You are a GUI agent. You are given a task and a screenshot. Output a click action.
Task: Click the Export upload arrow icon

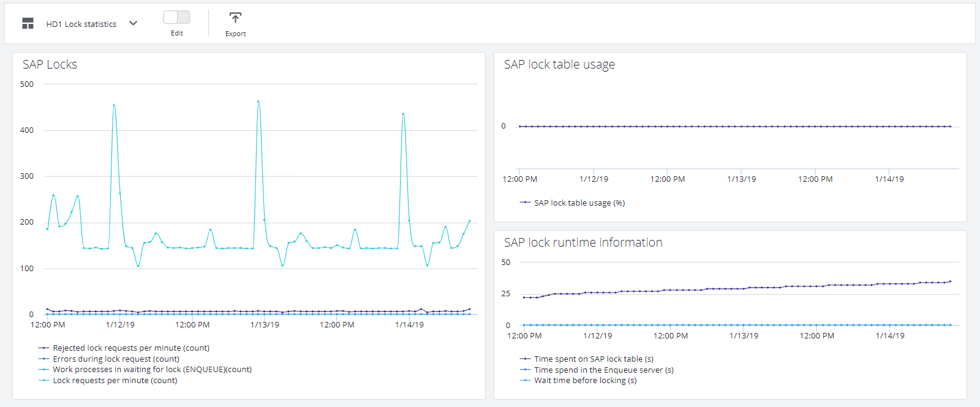point(235,18)
